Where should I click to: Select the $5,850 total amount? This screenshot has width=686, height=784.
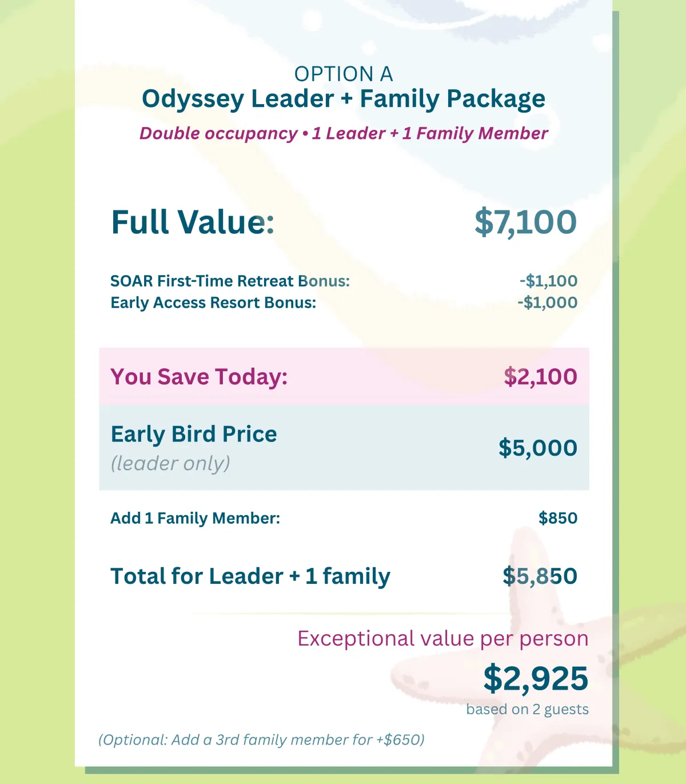pos(540,576)
